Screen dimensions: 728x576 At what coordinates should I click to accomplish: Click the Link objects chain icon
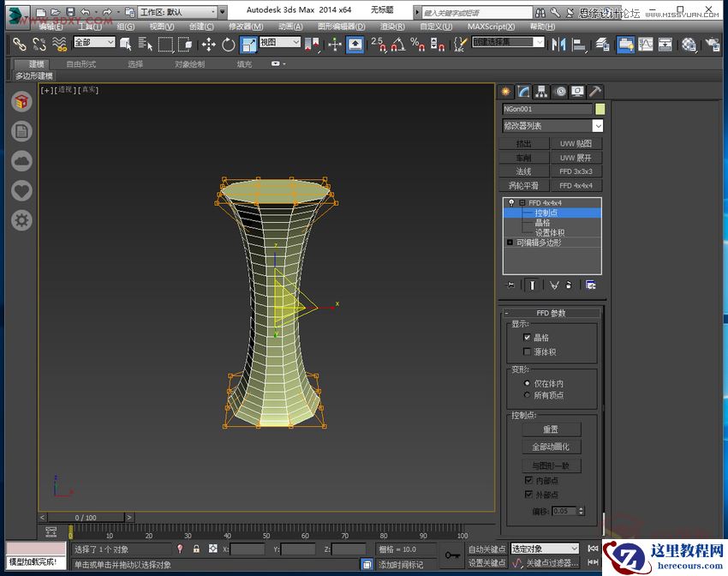(19, 44)
